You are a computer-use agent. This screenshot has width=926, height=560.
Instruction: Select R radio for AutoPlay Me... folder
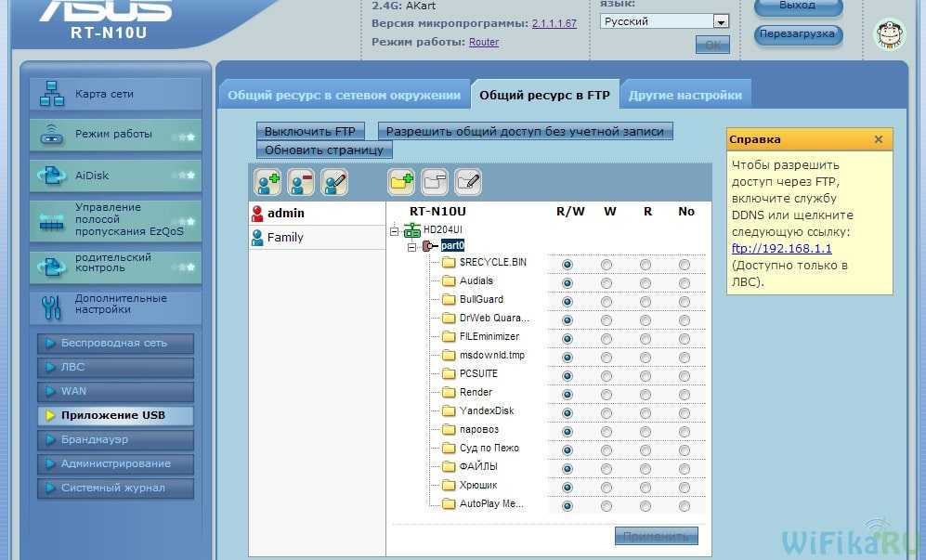pyautogui.click(x=646, y=506)
